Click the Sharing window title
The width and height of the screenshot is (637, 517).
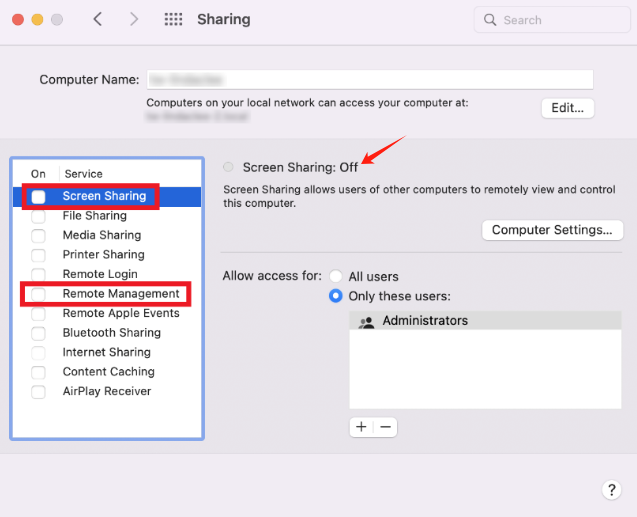point(224,19)
